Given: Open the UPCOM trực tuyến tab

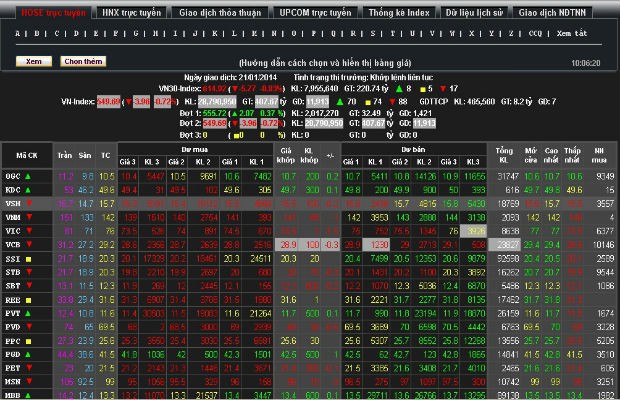Looking at the screenshot, I should click(x=315, y=14).
